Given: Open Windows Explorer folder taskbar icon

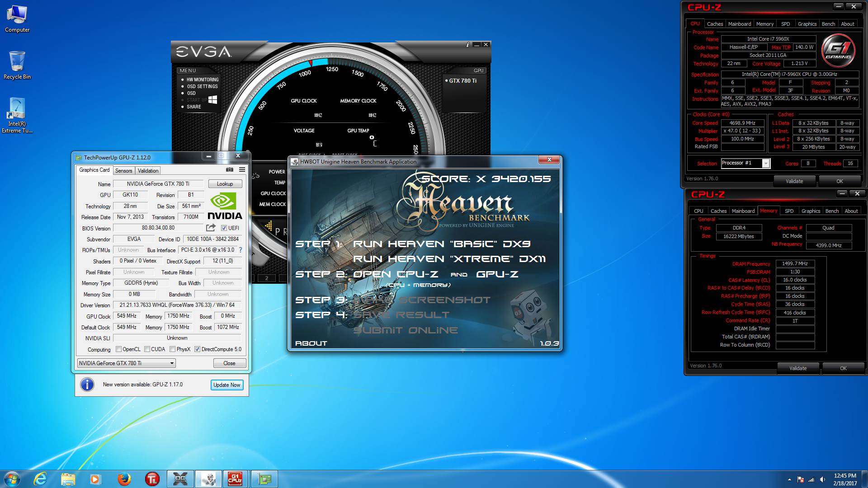Looking at the screenshot, I should (x=68, y=479).
